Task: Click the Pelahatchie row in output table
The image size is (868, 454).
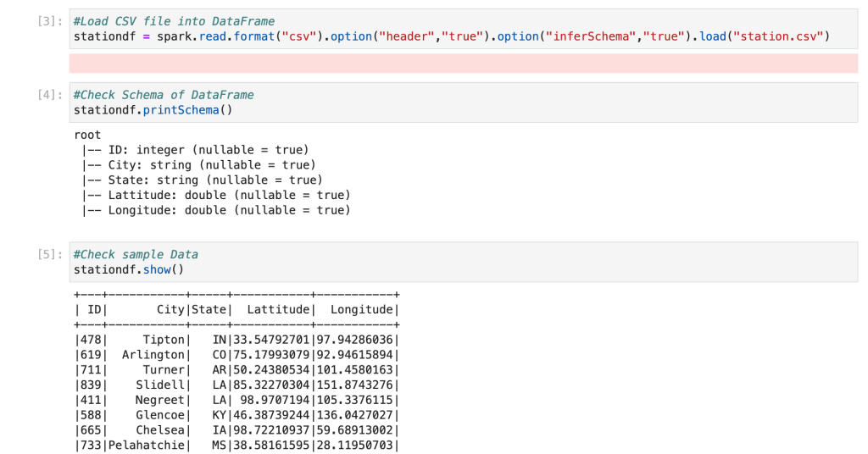Action: pyautogui.click(x=237, y=446)
